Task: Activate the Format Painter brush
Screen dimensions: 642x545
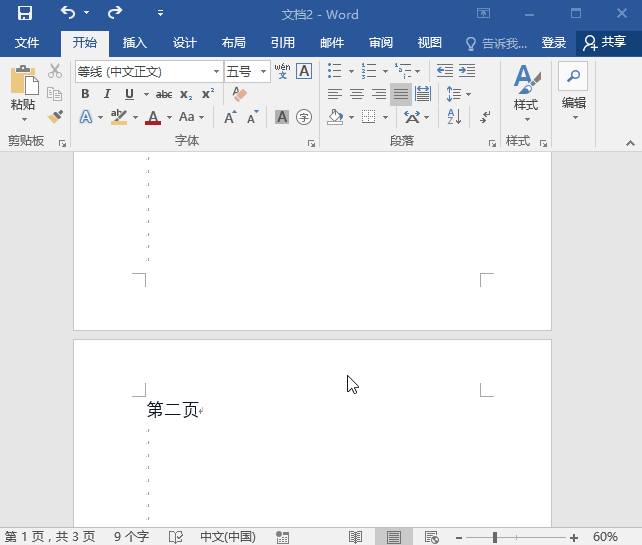Action: 55,116
